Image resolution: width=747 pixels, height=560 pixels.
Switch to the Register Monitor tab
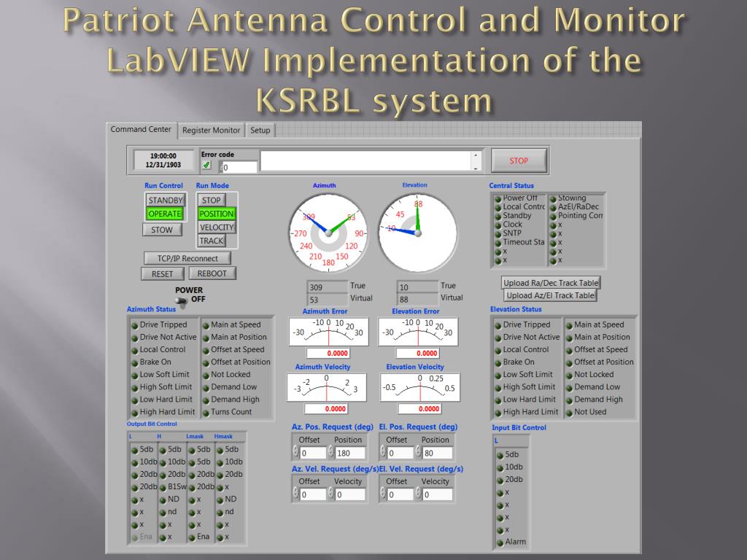pyautogui.click(x=211, y=130)
